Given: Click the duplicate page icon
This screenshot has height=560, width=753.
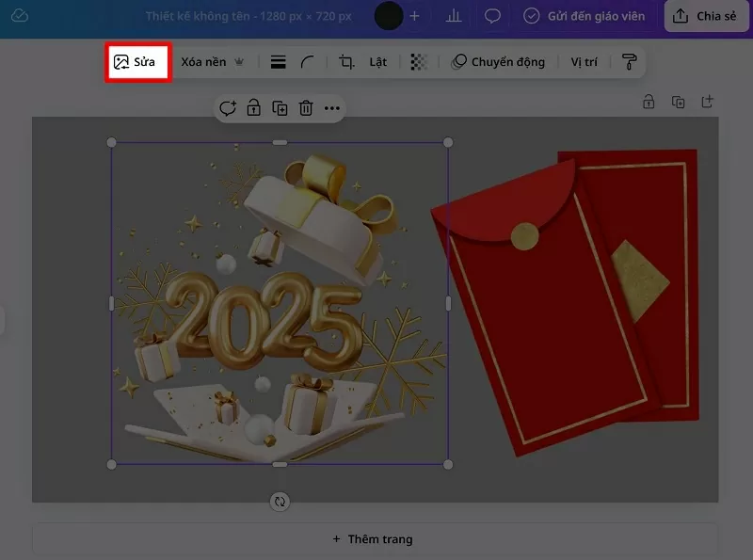Looking at the screenshot, I should pyautogui.click(x=678, y=102).
